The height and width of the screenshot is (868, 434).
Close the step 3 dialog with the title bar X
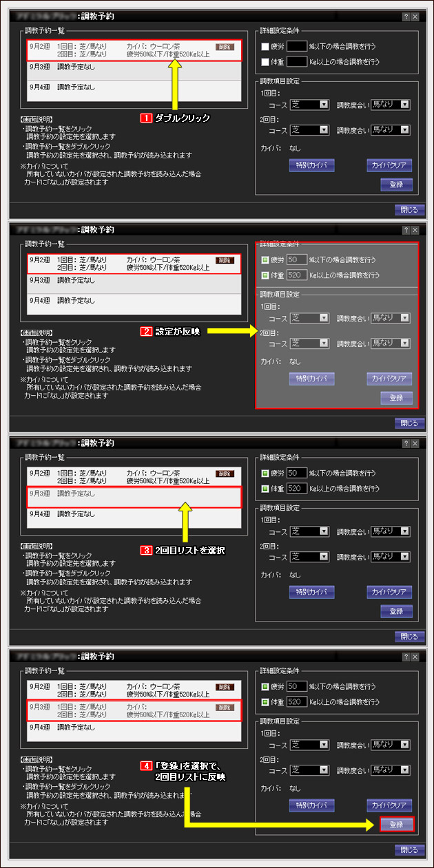pos(417,443)
